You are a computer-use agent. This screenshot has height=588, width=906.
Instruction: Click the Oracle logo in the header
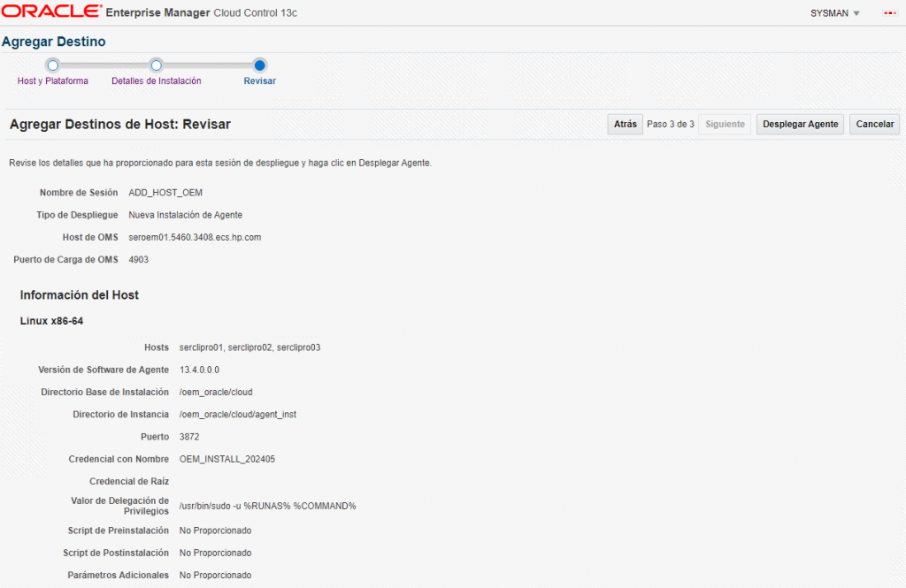51,12
